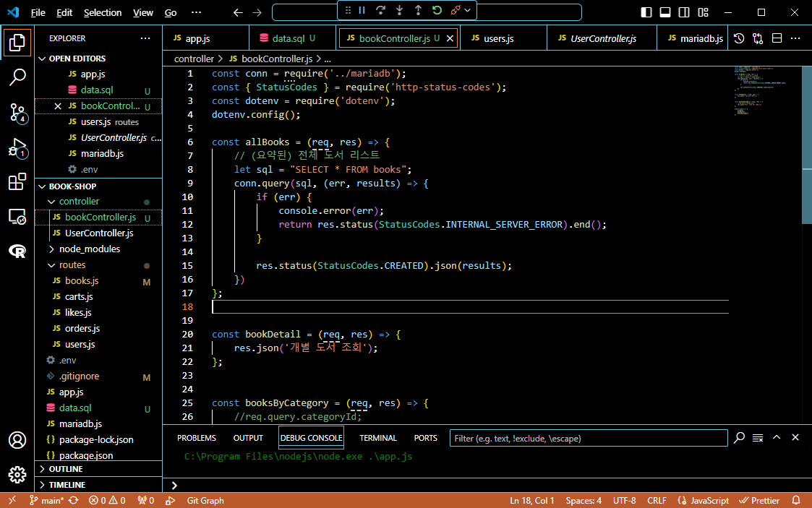Switch to the Terminal panel tab
Image resolution: width=812 pixels, height=508 pixels.
point(378,438)
